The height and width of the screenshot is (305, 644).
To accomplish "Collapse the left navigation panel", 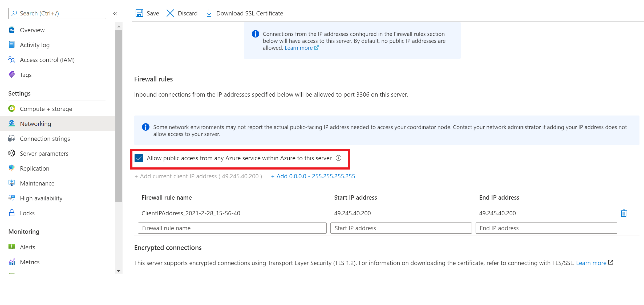I will click(x=115, y=13).
